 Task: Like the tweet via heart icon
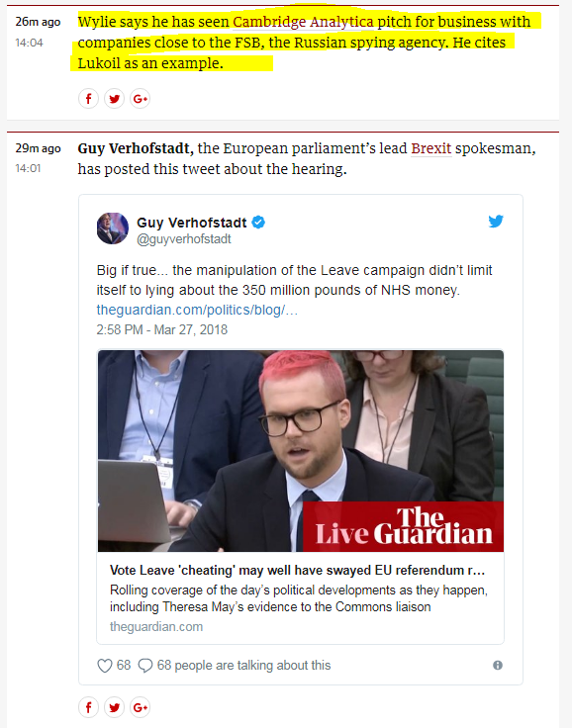point(105,666)
